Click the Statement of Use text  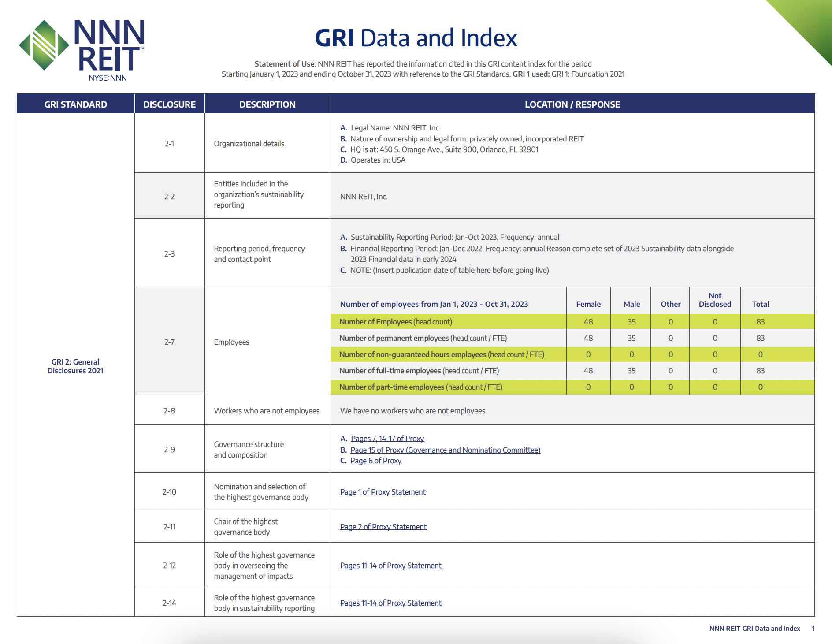284,63
